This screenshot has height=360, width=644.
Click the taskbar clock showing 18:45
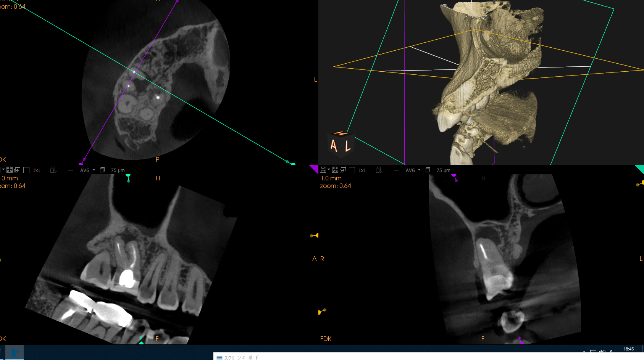click(x=628, y=349)
